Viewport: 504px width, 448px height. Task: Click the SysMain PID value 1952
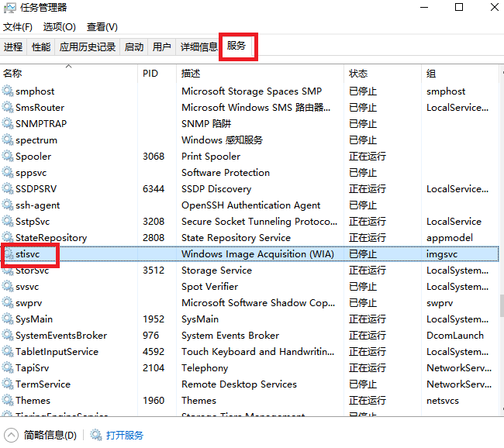[x=154, y=319]
